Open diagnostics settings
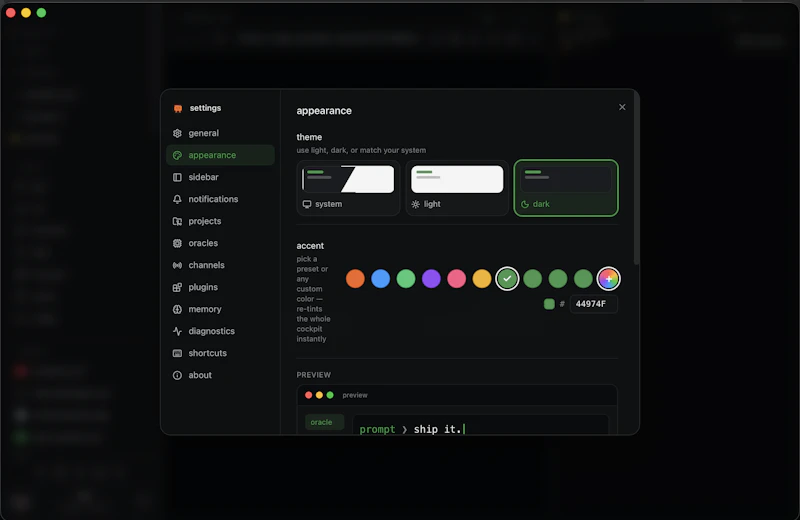The width and height of the screenshot is (800, 520). coord(220,331)
